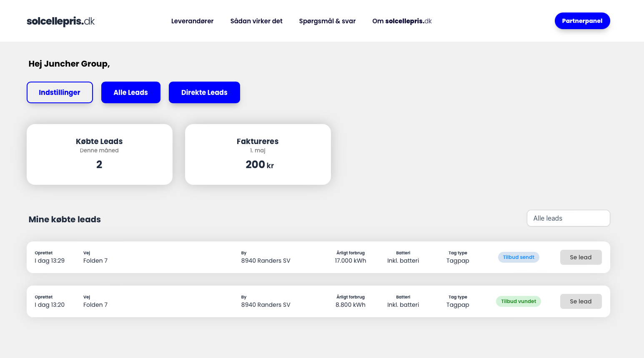Screen dimensions: 644x358
Task: Click the Tilbud sendt status badge
Action: (518, 257)
